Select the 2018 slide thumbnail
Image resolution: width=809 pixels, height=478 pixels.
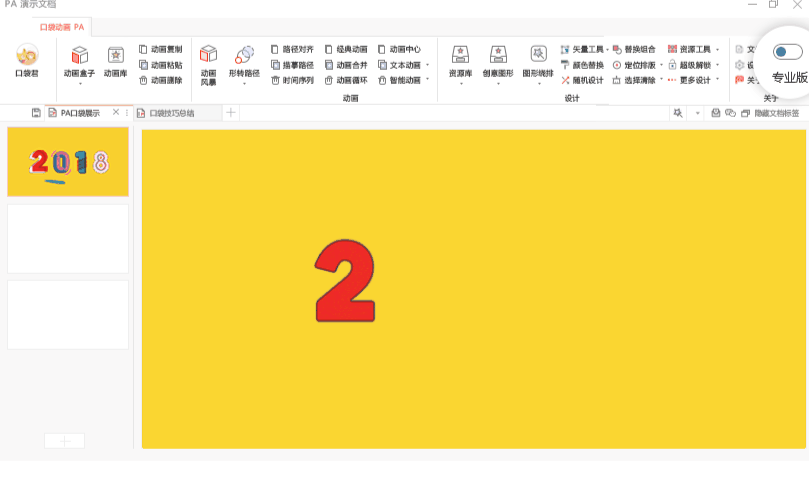68,162
